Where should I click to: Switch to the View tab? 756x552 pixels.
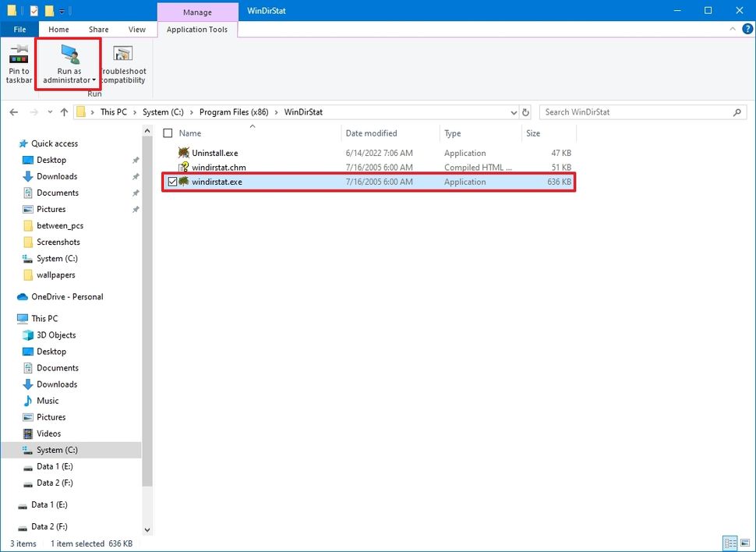tap(137, 29)
